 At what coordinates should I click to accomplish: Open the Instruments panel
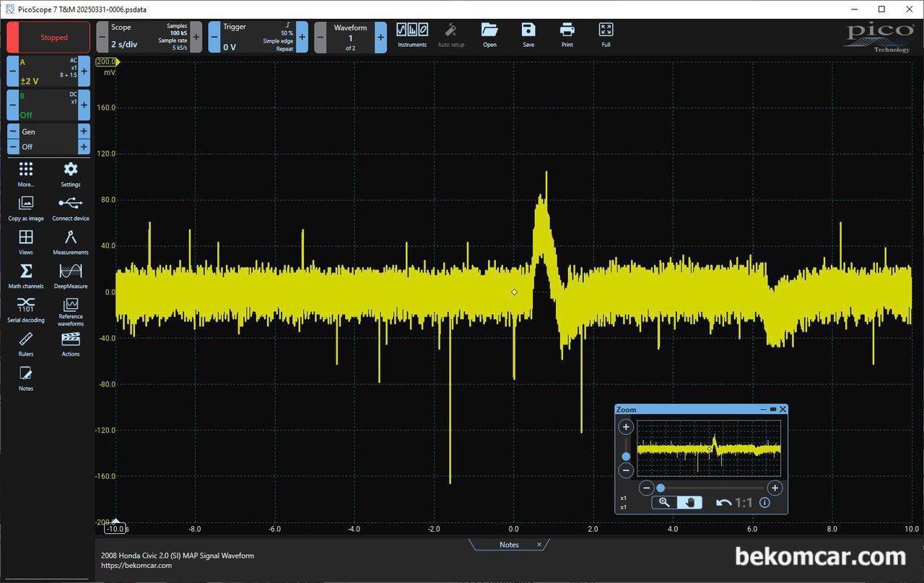pyautogui.click(x=412, y=35)
